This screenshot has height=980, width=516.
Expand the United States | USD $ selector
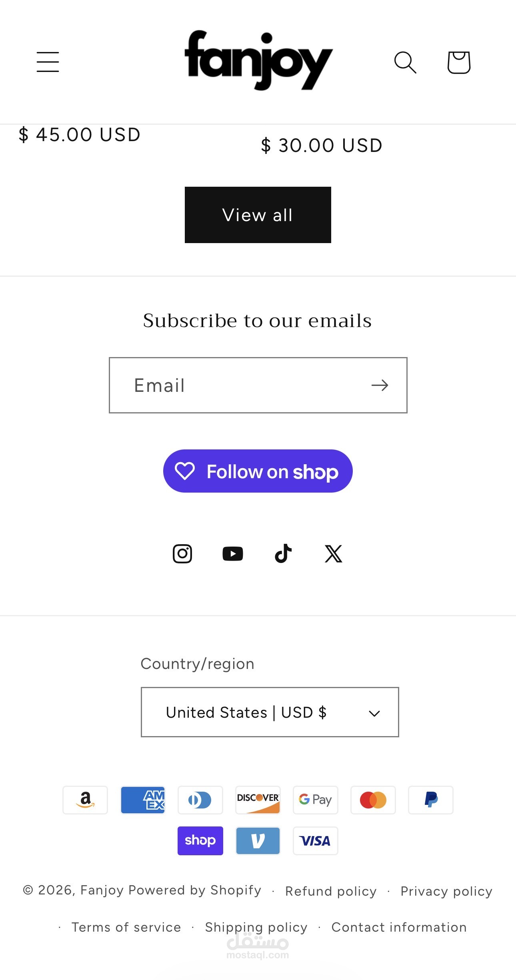270,712
